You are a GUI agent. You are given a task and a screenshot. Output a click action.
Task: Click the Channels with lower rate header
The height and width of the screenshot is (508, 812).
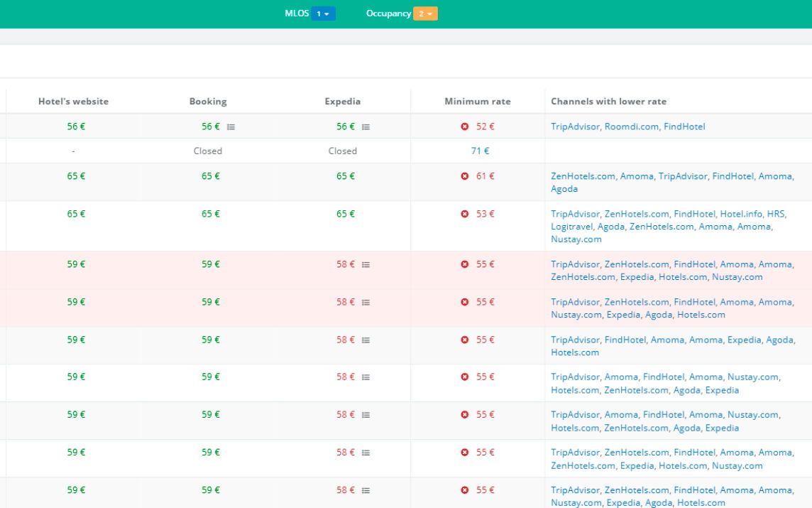[608, 102]
